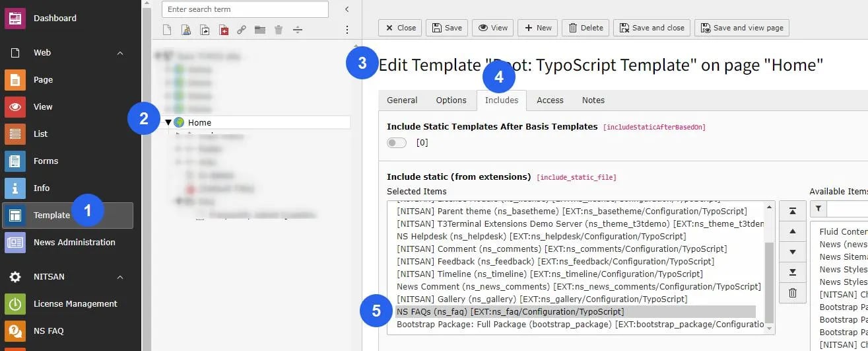Viewport: 868px width, 351px height.
Task: Switch to the Options tab
Action: tap(451, 100)
